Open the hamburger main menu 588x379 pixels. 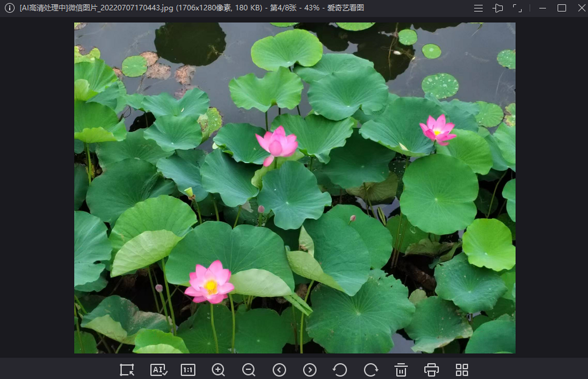[x=479, y=8]
